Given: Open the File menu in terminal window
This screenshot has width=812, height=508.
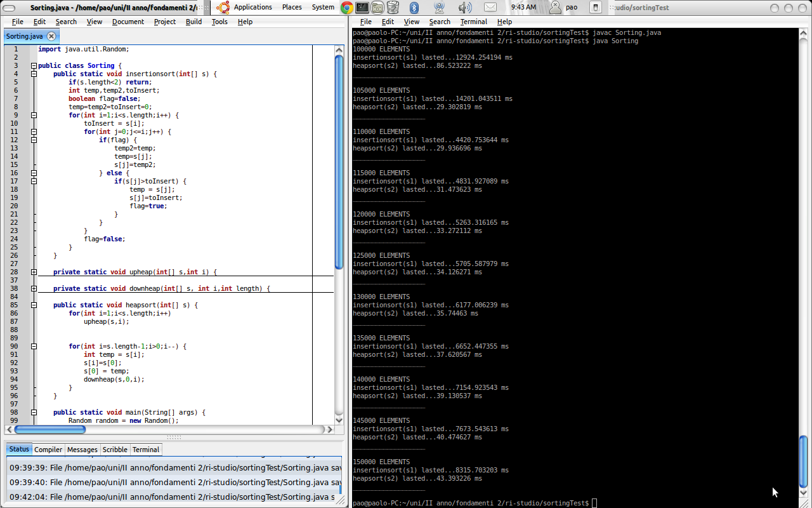Looking at the screenshot, I should (x=366, y=22).
